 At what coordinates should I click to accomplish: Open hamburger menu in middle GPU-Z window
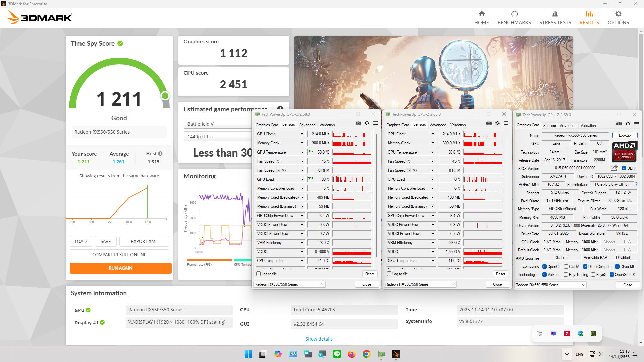pyautogui.click(x=506, y=123)
